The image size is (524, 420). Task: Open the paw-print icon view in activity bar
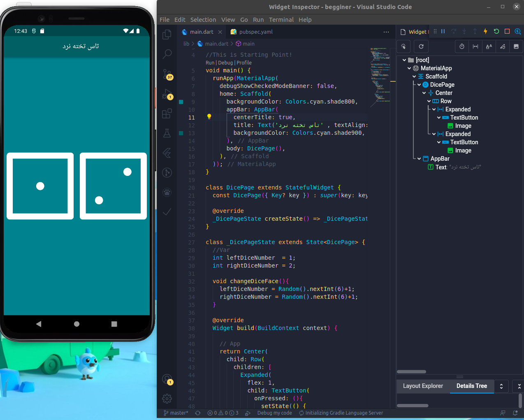[x=167, y=192]
